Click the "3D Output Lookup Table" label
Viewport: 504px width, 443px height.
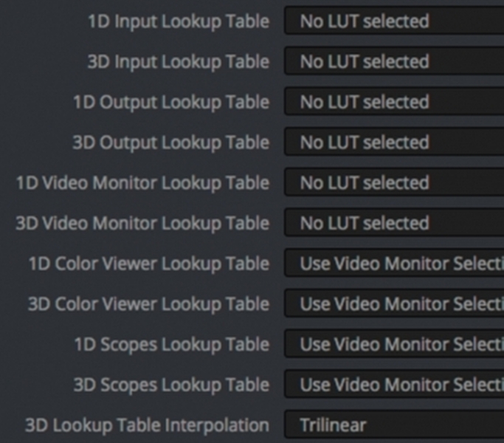pyautogui.click(x=171, y=142)
